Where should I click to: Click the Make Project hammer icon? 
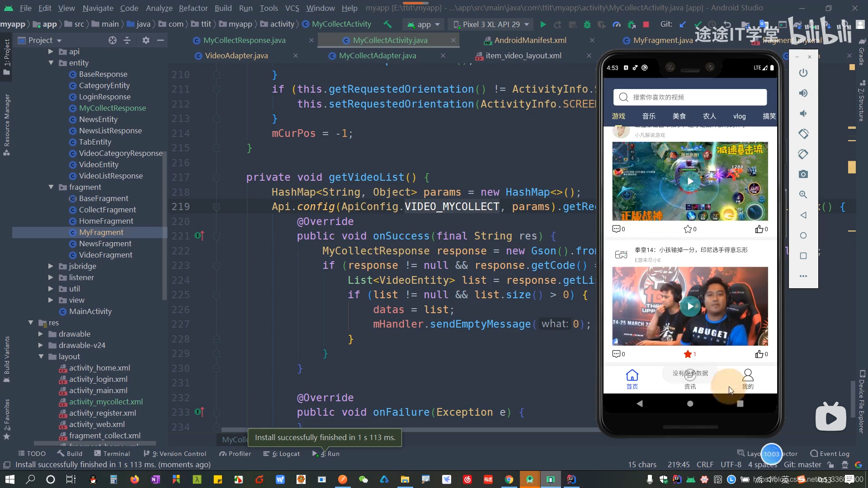(x=387, y=24)
